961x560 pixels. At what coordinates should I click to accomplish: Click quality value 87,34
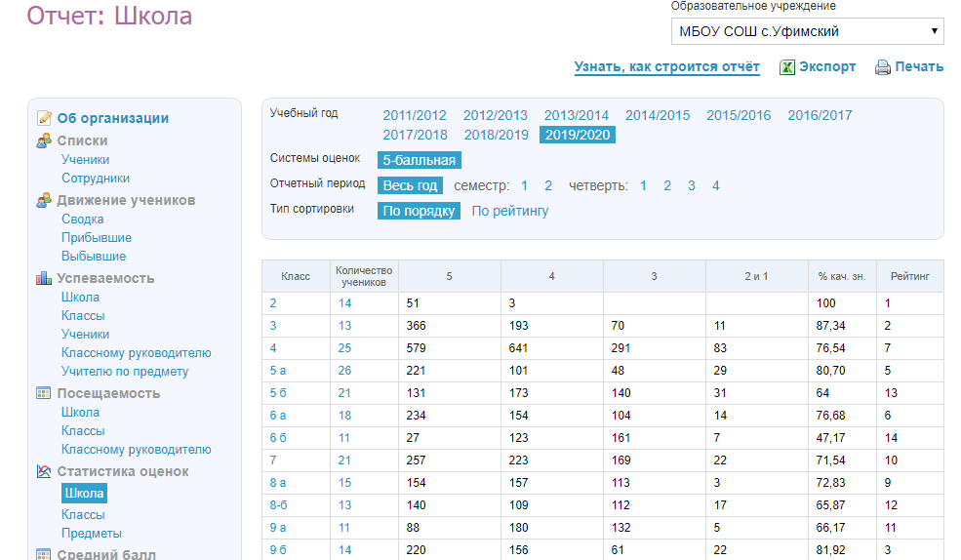[x=830, y=326]
